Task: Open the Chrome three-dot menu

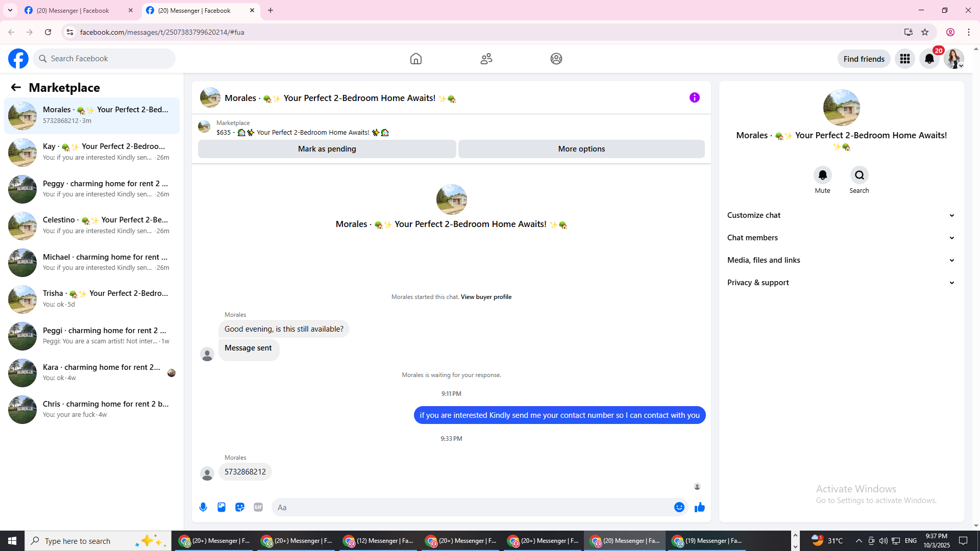Action: point(969,32)
